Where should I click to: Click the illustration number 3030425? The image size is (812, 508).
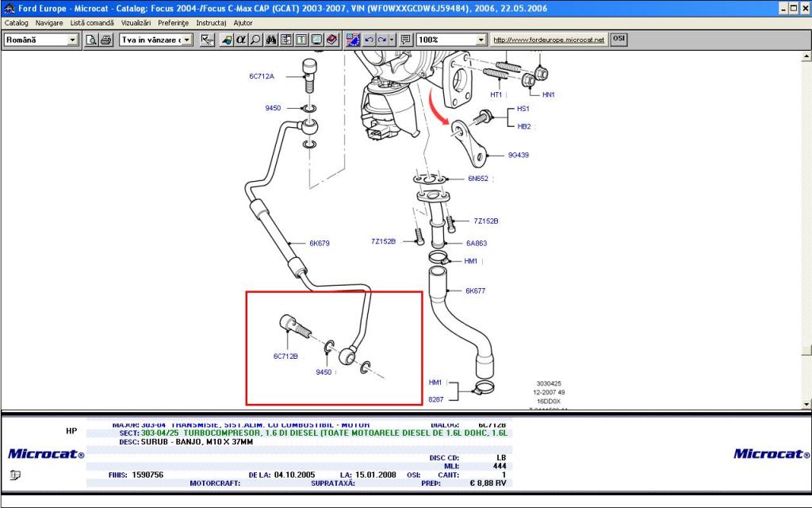point(549,383)
